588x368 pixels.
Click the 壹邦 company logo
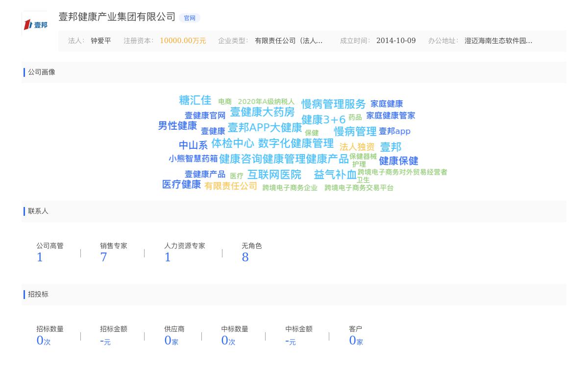(x=35, y=24)
